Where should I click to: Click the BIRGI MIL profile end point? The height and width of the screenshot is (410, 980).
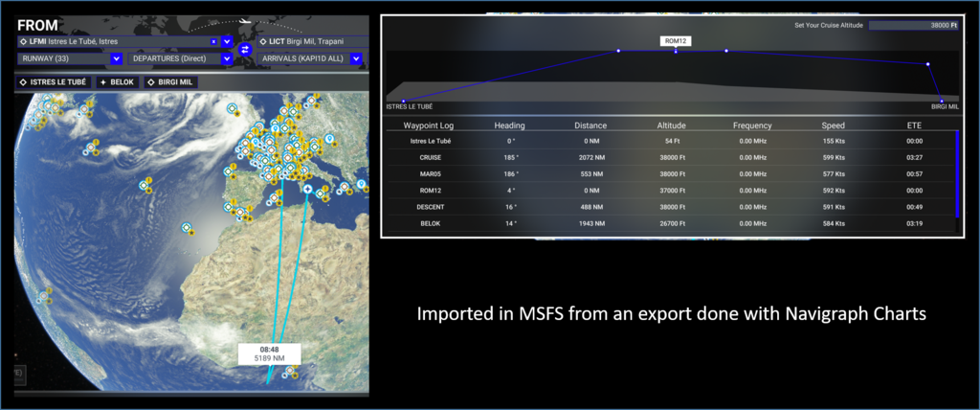942,101
